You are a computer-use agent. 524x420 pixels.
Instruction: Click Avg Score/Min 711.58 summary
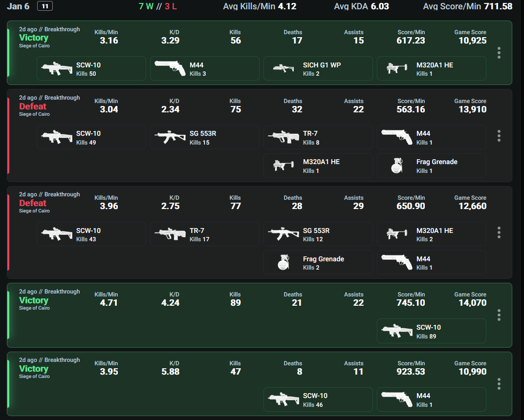[x=468, y=6]
